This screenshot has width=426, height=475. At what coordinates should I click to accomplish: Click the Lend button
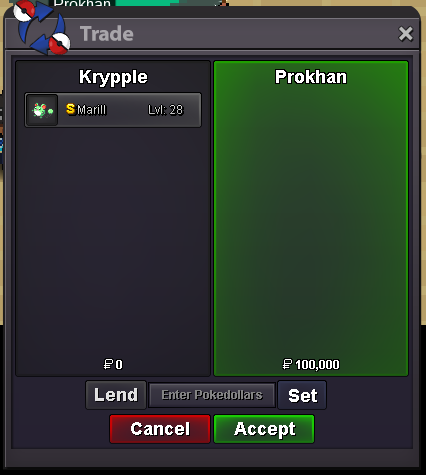point(116,395)
